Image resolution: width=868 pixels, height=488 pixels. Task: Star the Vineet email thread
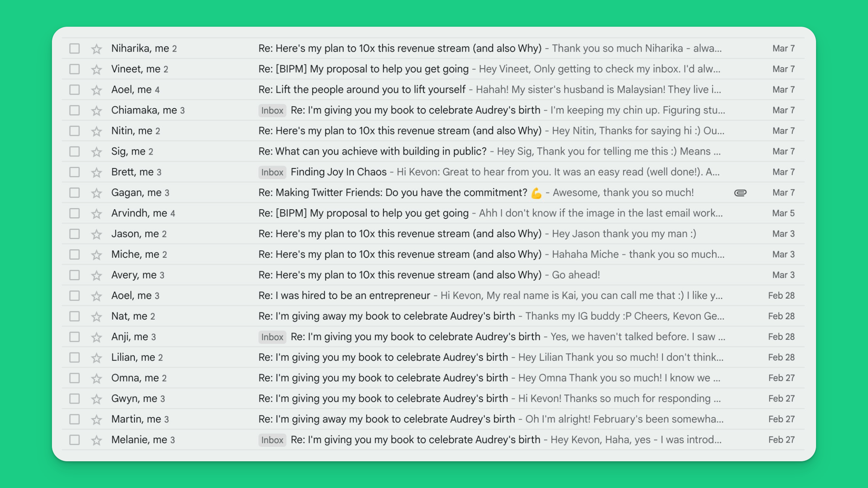click(x=96, y=69)
